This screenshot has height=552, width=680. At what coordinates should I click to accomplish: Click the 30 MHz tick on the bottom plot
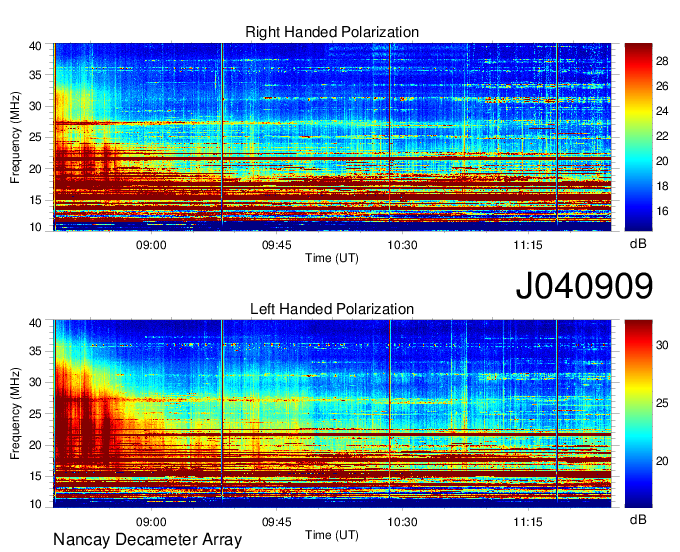click(x=36, y=382)
